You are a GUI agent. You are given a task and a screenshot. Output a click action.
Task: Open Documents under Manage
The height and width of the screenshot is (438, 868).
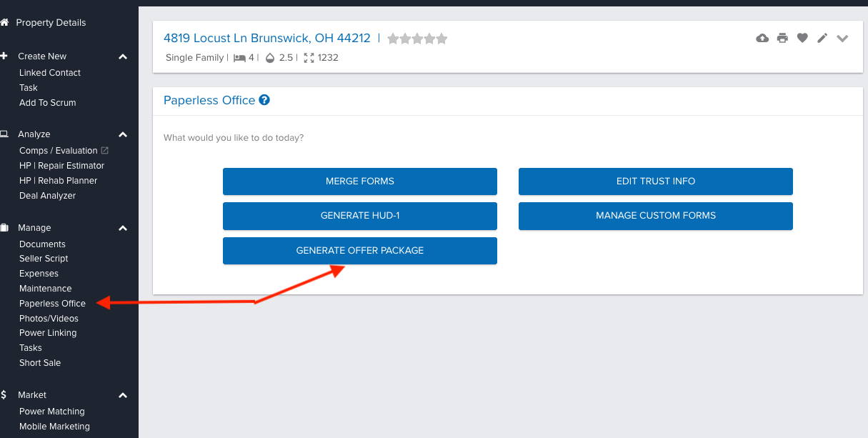[42, 244]
